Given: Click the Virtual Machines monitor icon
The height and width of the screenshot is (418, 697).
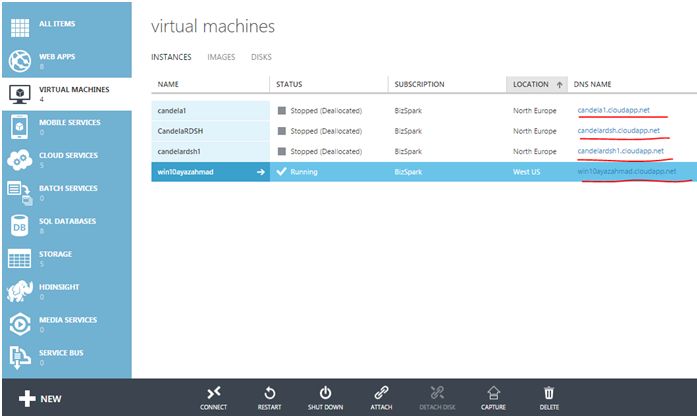Looking at the screenshot, I should pyautogui.click(x=20, y=94).
